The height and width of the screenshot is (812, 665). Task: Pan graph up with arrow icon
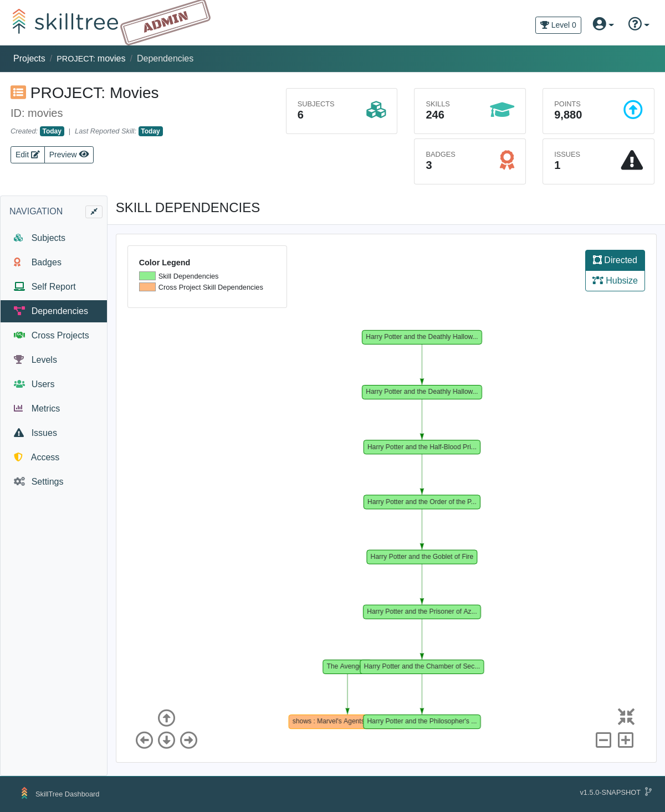(166, 718)
